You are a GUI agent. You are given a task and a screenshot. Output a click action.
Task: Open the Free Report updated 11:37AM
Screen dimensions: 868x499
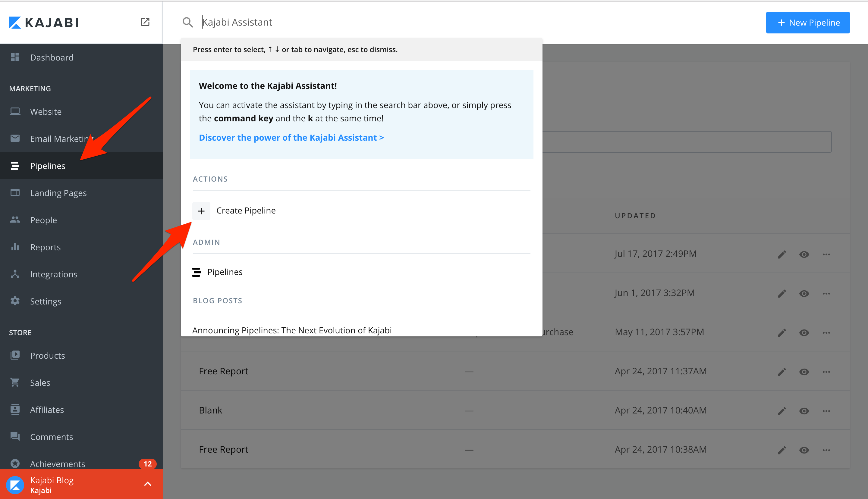tap(223, 371)
